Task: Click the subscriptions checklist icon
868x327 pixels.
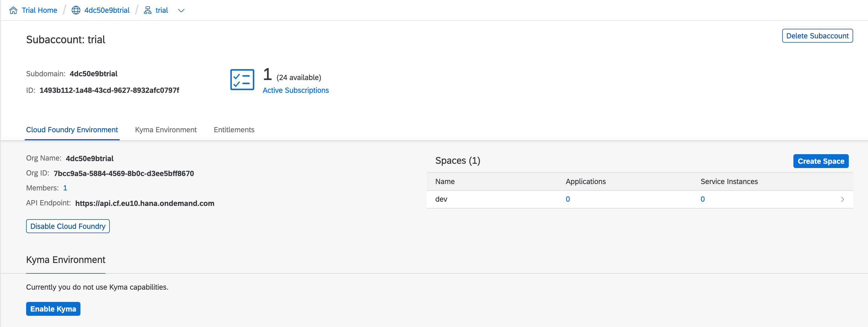Action: click(x=242, y=80)
